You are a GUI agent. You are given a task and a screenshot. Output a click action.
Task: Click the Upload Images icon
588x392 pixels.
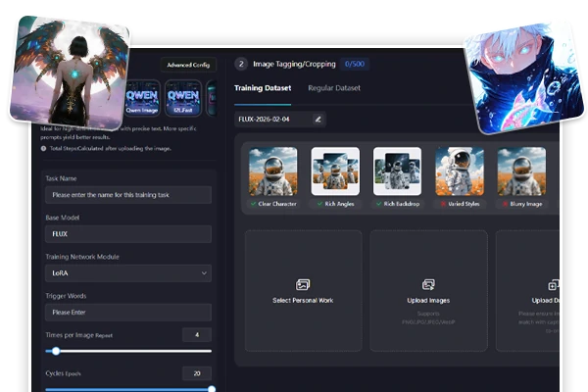tap(428, 285)
